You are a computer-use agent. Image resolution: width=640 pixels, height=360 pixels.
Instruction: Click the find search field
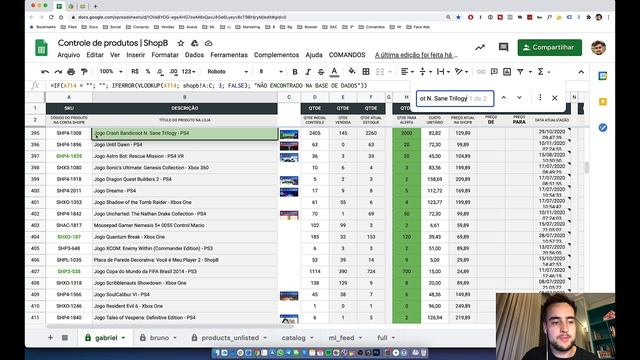point(455,98)
